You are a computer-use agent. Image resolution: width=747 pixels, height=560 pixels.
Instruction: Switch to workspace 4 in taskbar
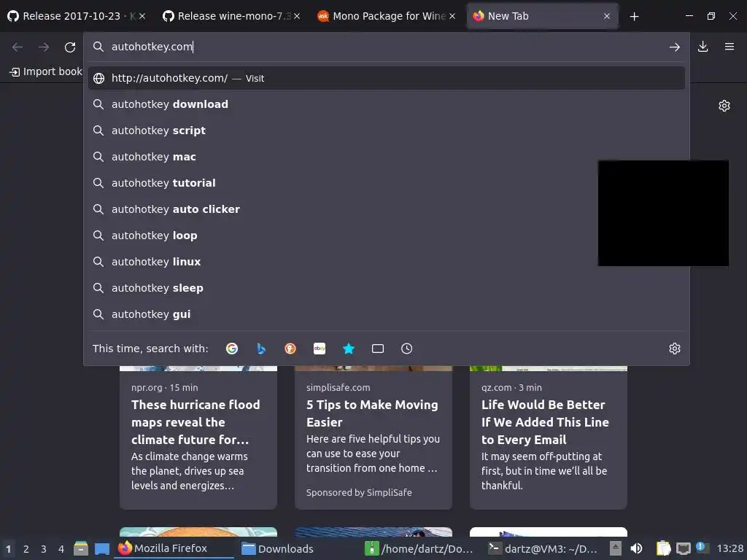pos(61,549)
